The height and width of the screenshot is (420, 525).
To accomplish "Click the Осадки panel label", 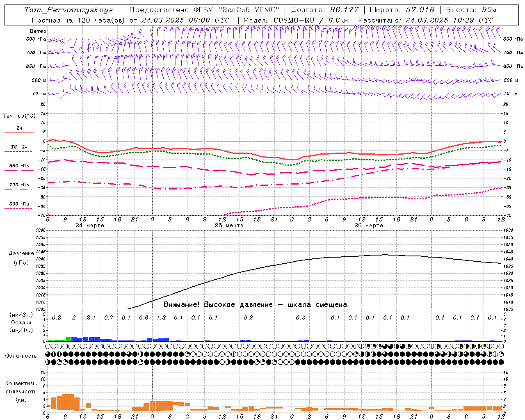I will (x=21, y=322).
